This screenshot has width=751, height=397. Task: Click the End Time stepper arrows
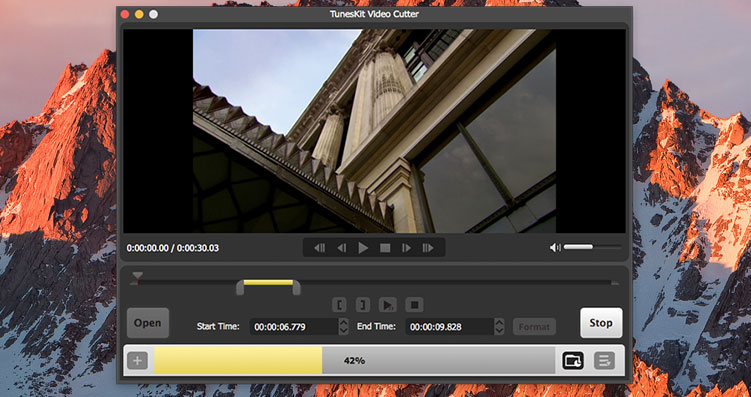coord(499,327)
